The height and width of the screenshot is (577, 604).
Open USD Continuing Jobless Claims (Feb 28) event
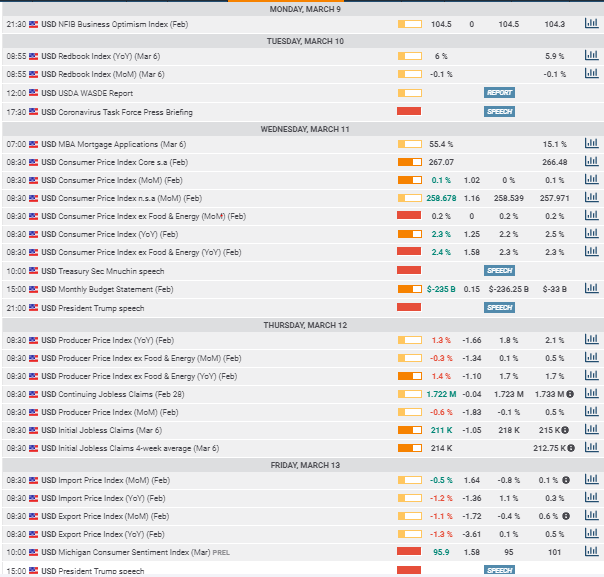[x=113, y=394]
